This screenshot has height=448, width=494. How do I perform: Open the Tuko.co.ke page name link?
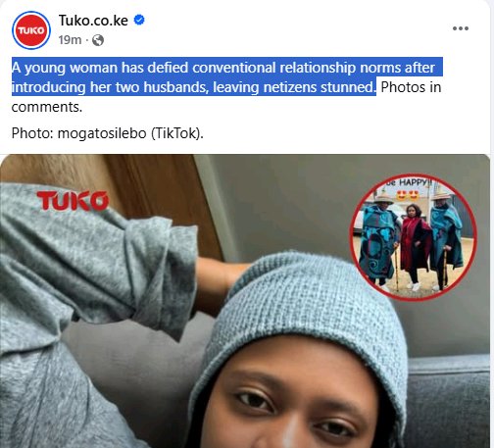93,21
